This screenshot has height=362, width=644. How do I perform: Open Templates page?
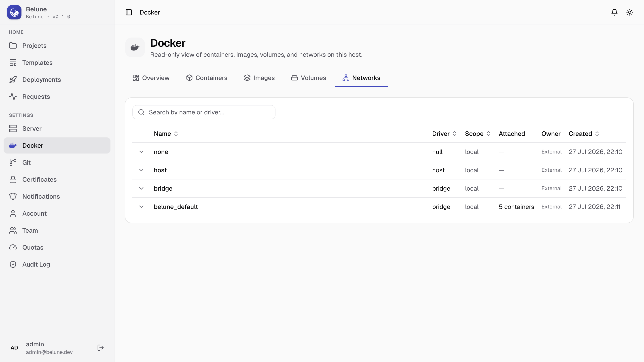click(x=57, y=63)
